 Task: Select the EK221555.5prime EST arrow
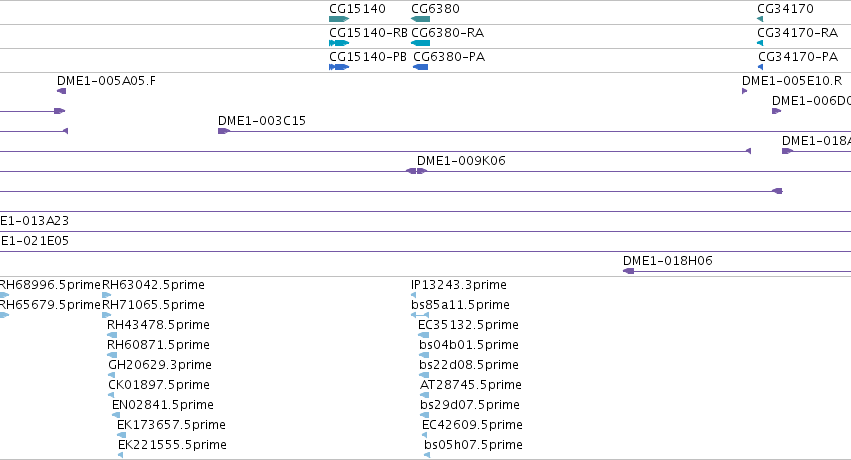120,455
